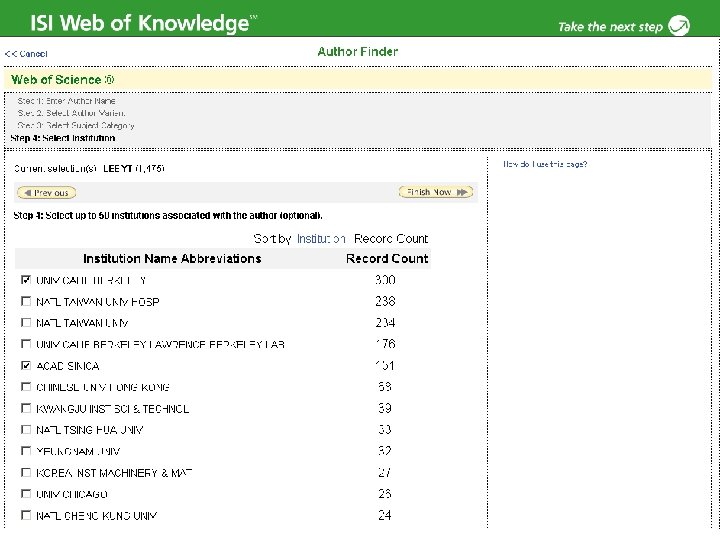Image resolution: width=720 pixels, height=540 pixels.
Task: Click the ISI Web of Knowledge logo
Action: coord(143,22)
